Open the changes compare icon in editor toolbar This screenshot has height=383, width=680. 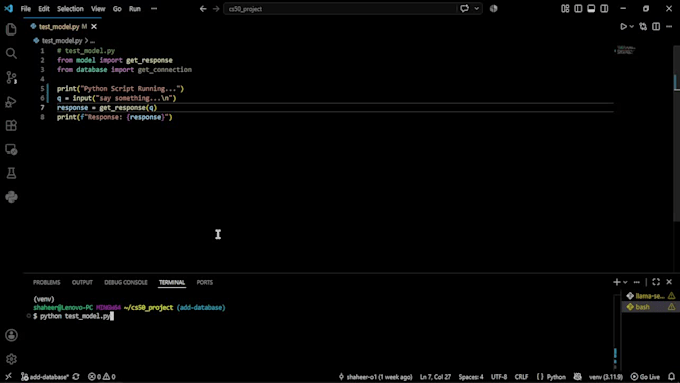(x=643, y=27)
